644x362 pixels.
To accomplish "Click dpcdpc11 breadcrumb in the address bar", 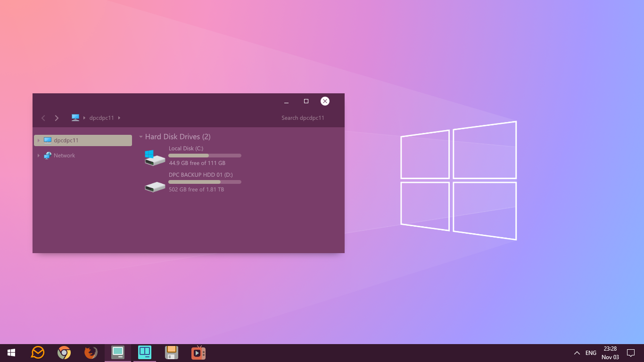I will pyautogui.click(x=102, y=118).
